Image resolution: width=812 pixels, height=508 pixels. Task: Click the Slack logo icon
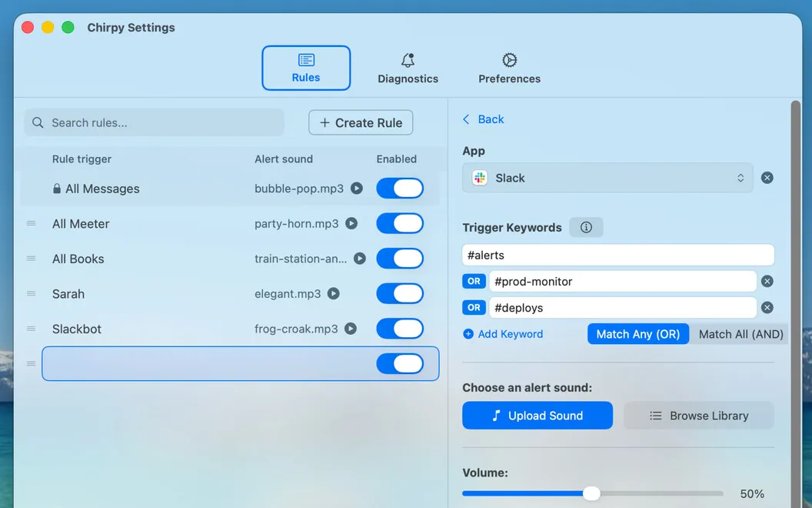pos(480,178)
